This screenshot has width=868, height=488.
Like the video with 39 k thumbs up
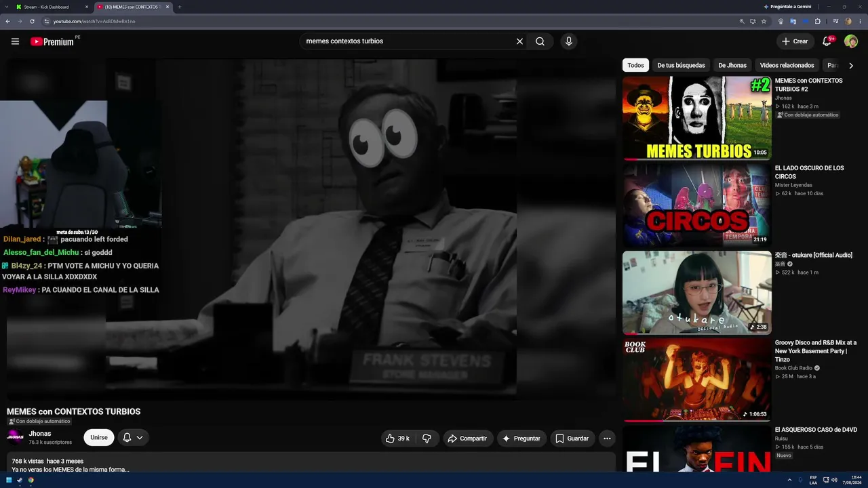click(x=397, y=439)
